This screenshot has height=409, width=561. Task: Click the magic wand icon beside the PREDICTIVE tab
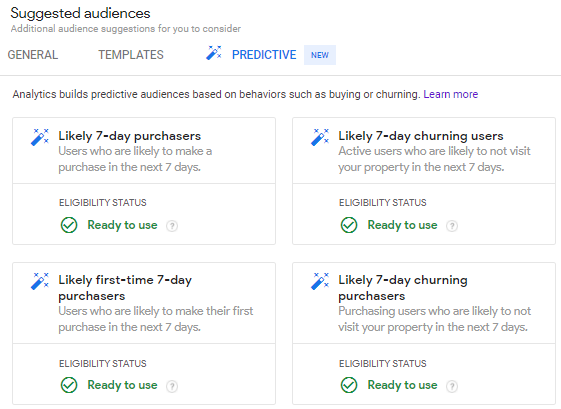[x=214, y=53]
